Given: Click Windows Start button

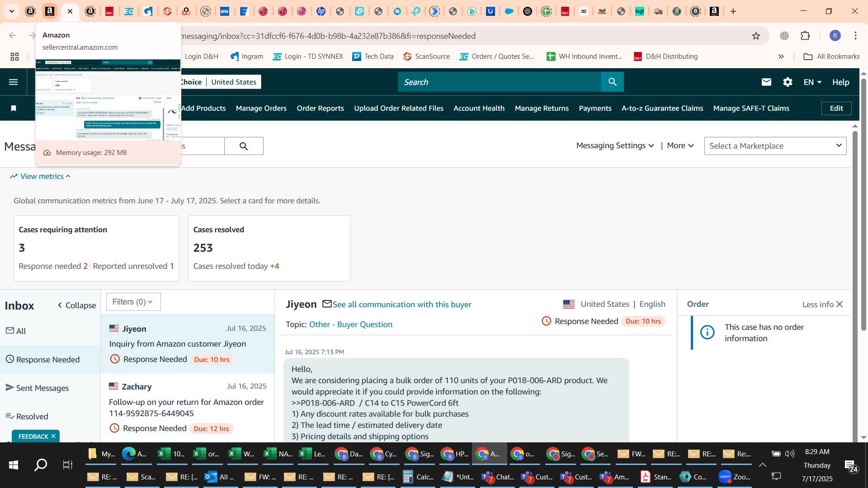Looking at the screenshot, I should tap(14, 465).
